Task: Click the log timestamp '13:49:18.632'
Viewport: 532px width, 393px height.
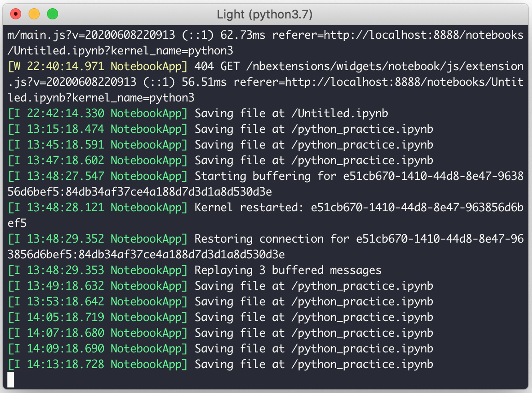Action: [65, 286]
